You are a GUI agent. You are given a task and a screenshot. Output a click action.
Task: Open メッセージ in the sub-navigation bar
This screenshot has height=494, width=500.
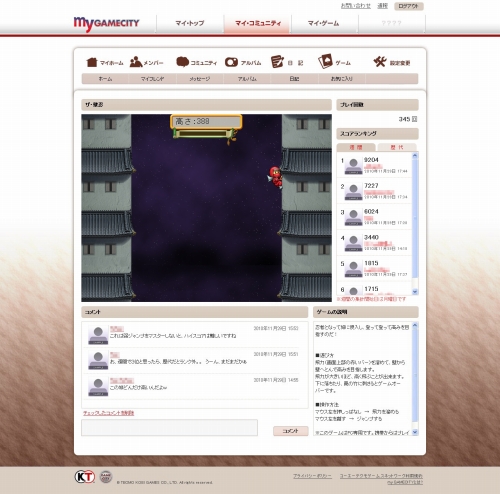coord(200,79)
